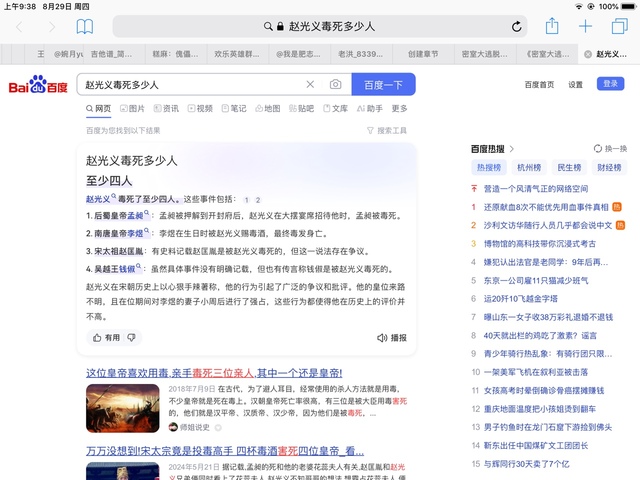Image resolution: width=640 pixels, height=480 pixels.
Task: Switch to the 图片 search tab
Action: pyautogui.click(x=131, y=108)
